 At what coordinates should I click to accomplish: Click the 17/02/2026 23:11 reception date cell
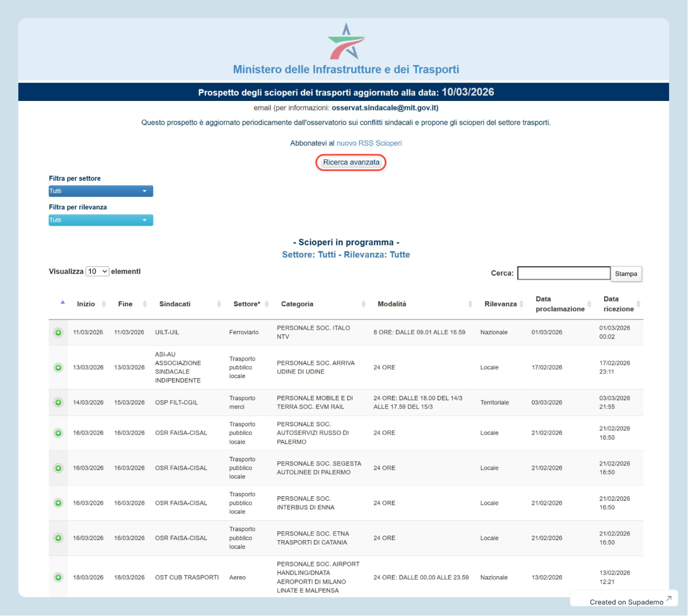click(614, 367)
